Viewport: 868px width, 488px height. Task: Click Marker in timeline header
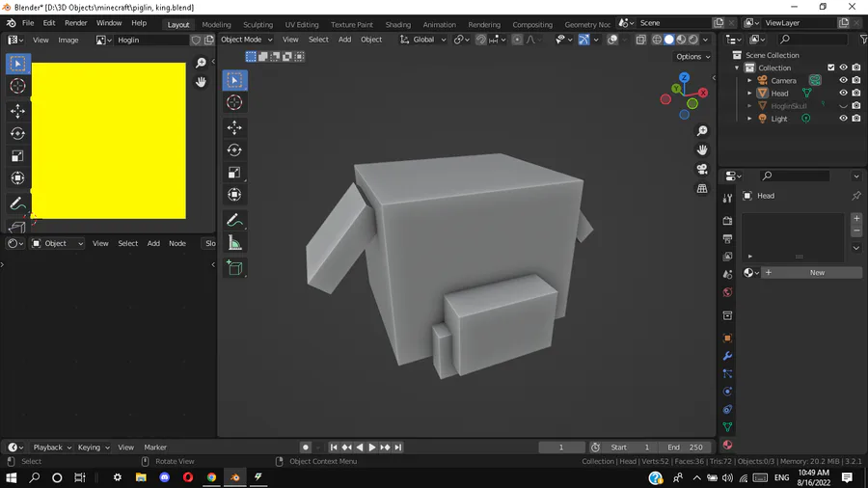[155, 447]
